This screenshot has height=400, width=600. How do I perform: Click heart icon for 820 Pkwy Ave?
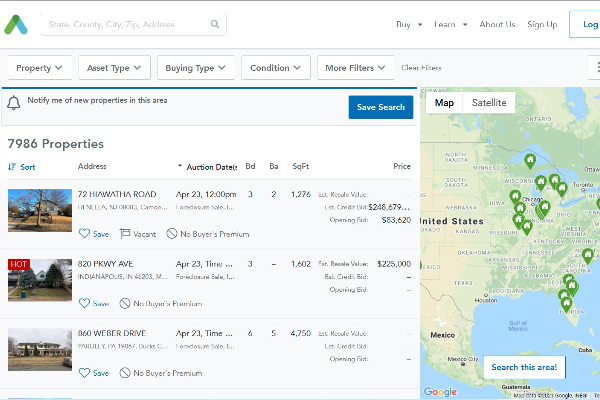pyautogui.click(x=84, y=303)
